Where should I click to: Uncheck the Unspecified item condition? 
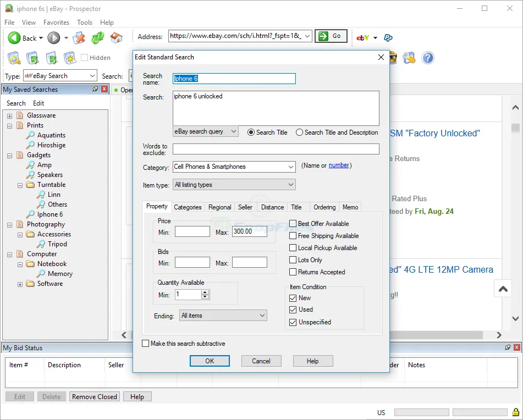[293, 322]
